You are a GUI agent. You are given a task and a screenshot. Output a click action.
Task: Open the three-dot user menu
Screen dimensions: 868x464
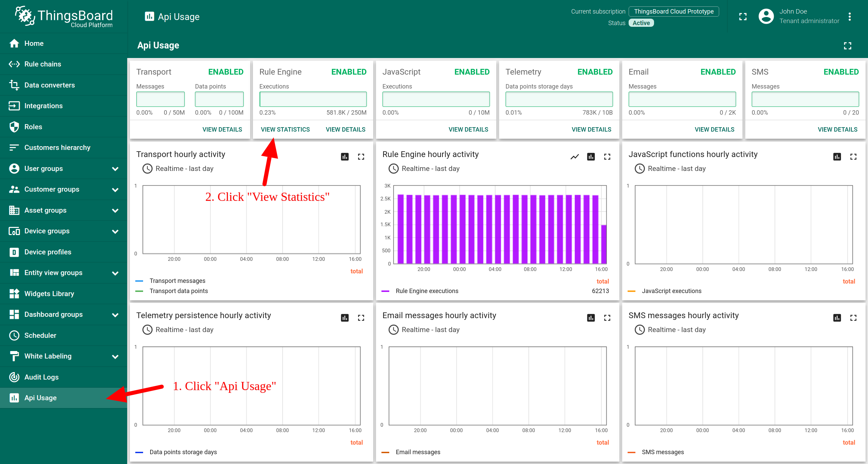click(x=850, y=17)
